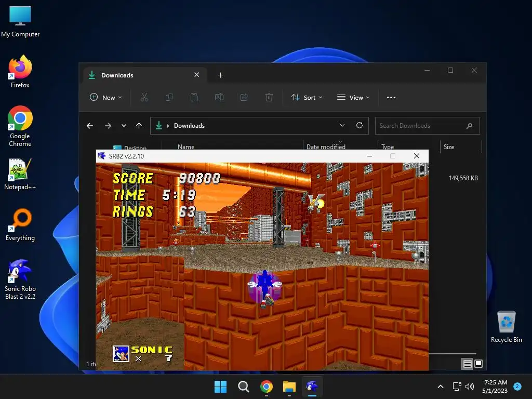This screenshot has width=532, height=399.
Task: Expand recent locations chevron
Action: click(x=124, y=126)
